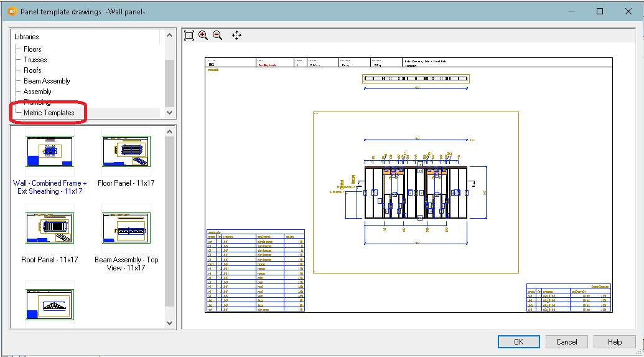
Task: Select Floors library in tree
Action: point(32,49)
